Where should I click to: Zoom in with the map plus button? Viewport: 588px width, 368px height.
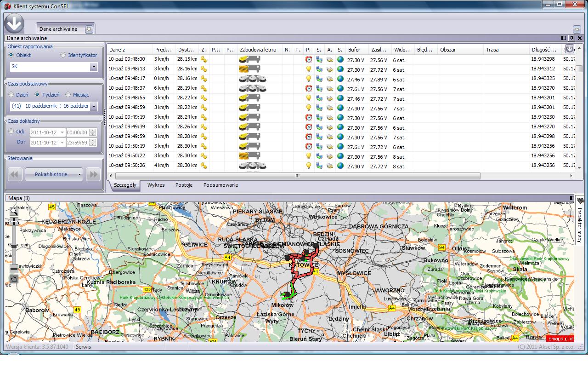[14, 222]
